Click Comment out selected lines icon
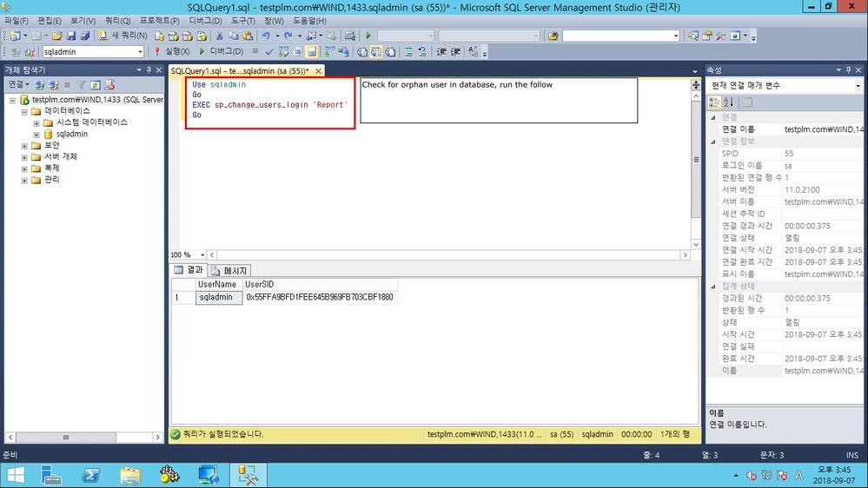The width and height of the screenshot is (868, 488). [x=408, y=51]
